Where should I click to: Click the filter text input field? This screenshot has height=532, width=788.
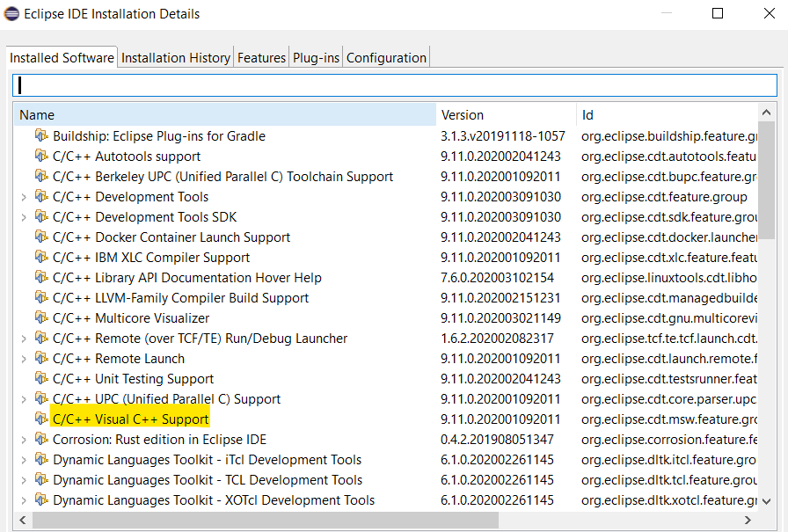pyautogui.click(x=395, y=85)
